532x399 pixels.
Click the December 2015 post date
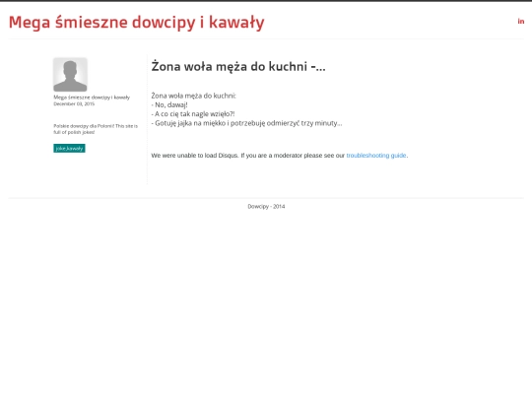click(x=74, y=103)
